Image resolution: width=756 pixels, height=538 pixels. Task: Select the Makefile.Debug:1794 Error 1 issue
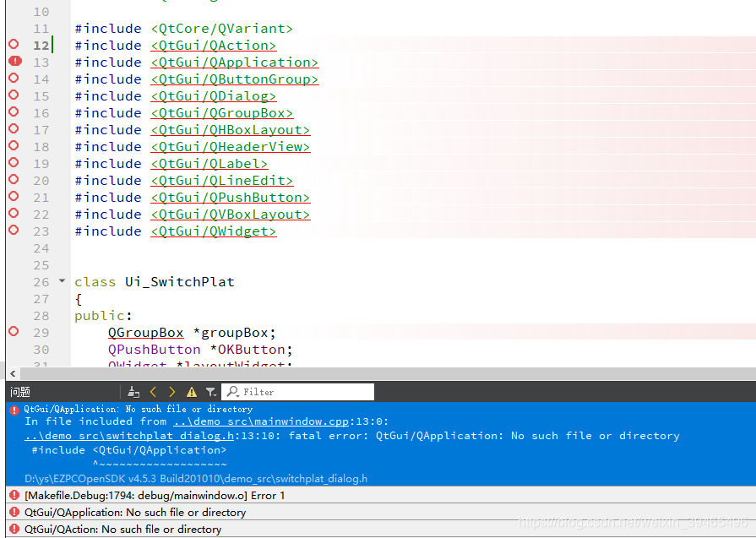381,496
